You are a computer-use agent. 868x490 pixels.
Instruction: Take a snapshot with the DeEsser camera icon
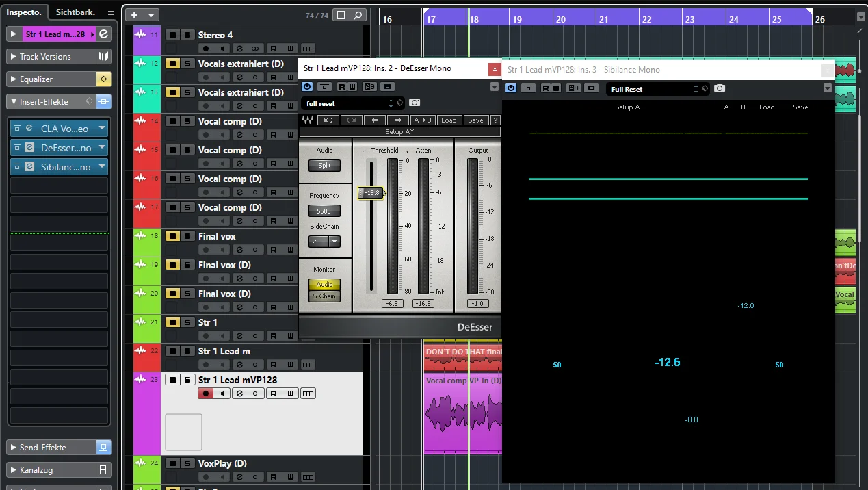pos(415,103)
